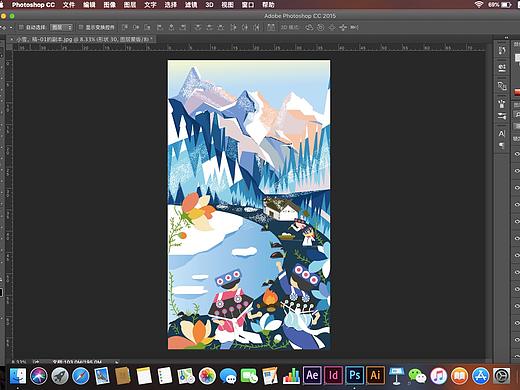This screenshot has height=390, width=520.
Task: Select 3D slide mode icon
Action: 343,27
